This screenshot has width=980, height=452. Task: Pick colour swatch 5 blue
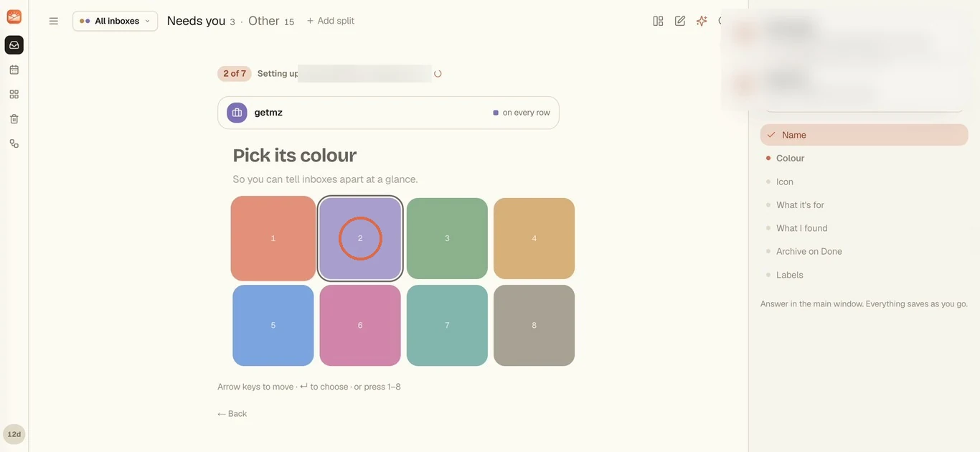[273, 325]
